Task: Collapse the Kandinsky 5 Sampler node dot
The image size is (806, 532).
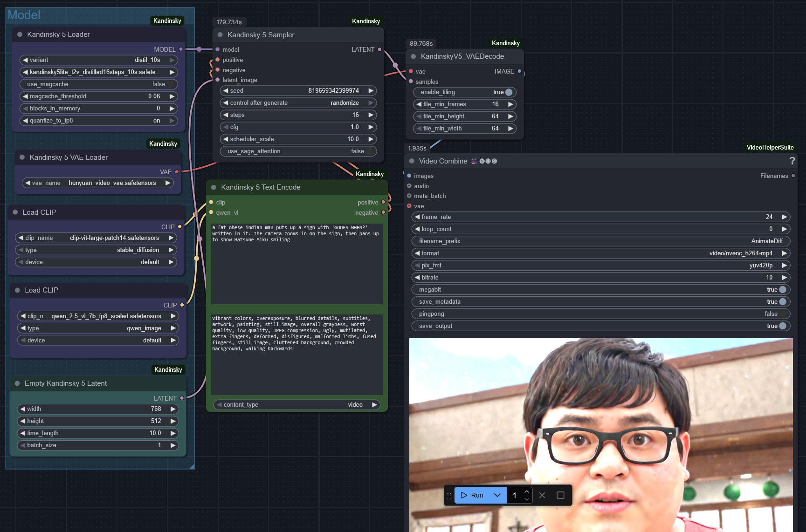Action: pos(220,35)
